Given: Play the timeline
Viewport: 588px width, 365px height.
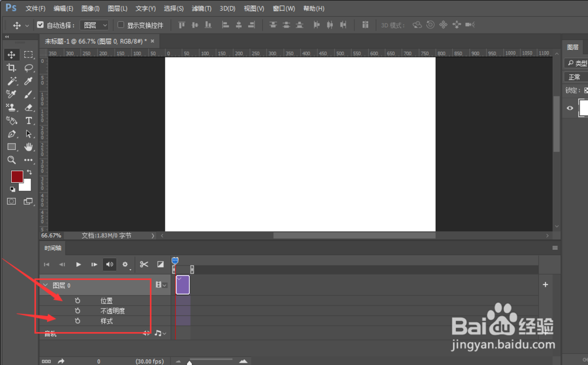Looking at the screenshot, I should tap(78, 264).
